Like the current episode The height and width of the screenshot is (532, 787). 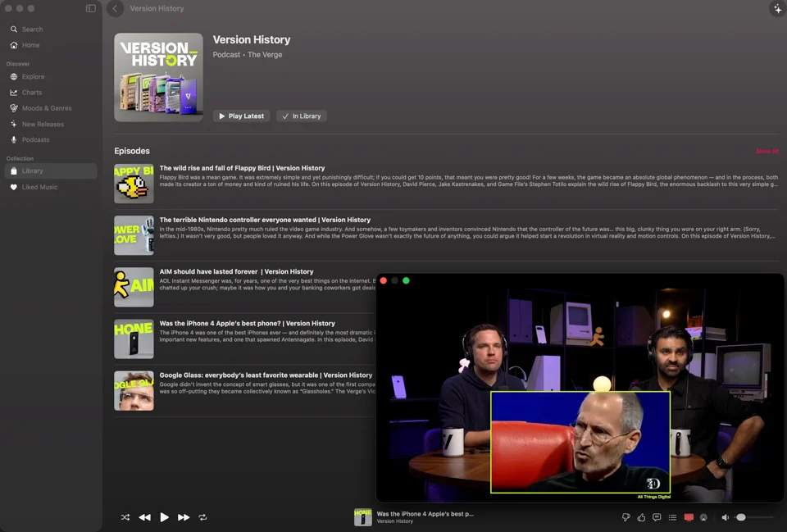pos(641,517)
